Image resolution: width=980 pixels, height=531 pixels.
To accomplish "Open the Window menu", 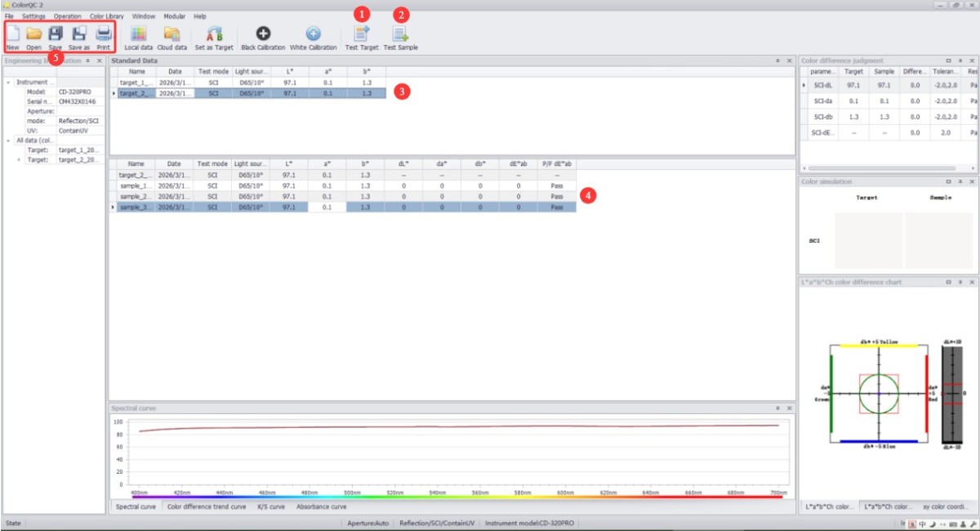I will click(x=144, y=16).
